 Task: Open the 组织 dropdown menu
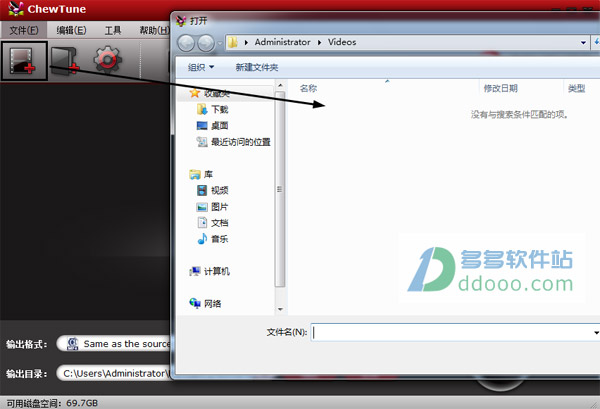(201, 67)
